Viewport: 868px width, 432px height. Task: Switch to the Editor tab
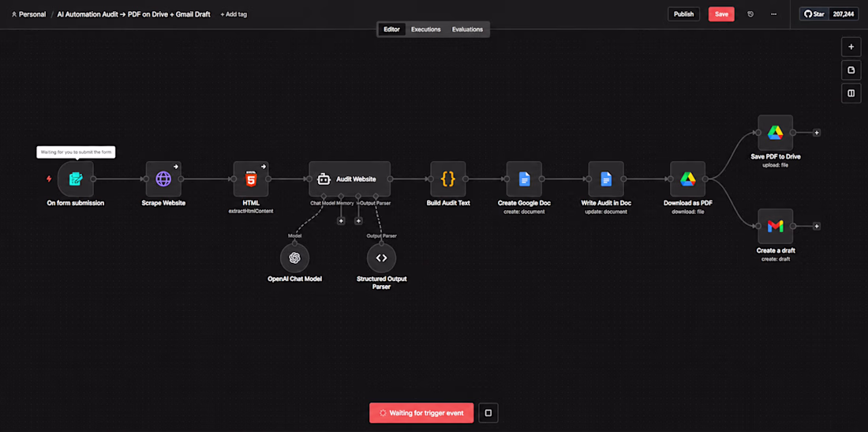click(391, 29)
